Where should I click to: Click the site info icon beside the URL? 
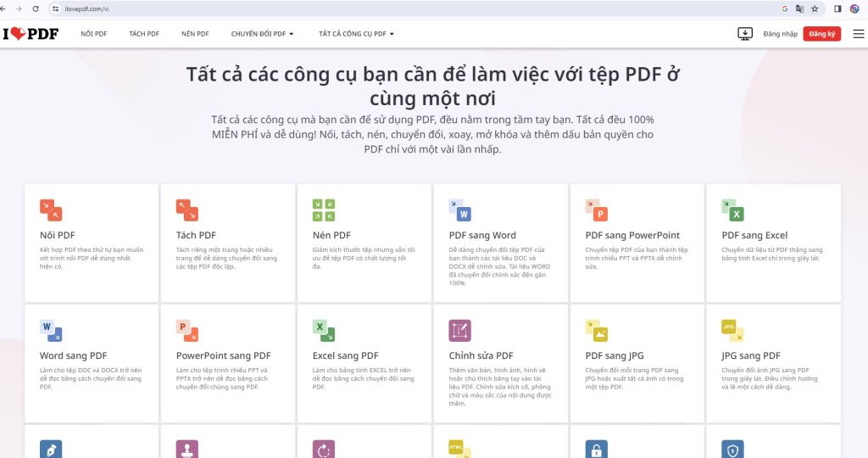click(55, 8)
